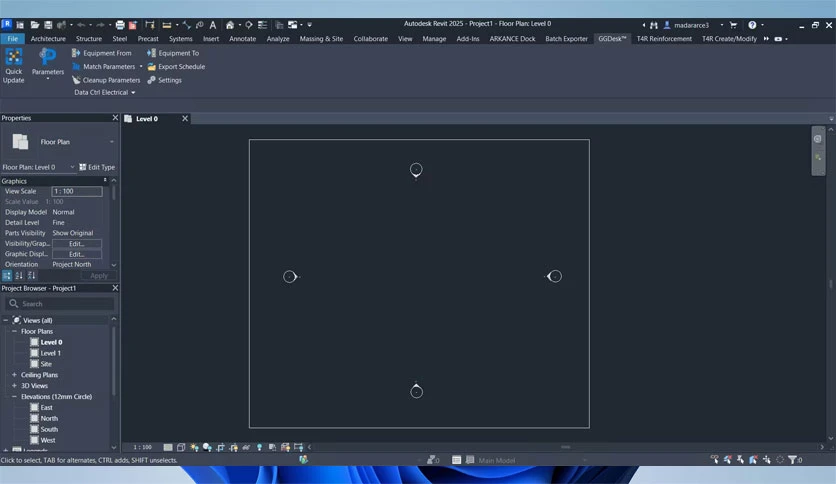836x484 pixels.
Task: Toggle Show Crop Region icon
Action: click(x=234, y=447)
